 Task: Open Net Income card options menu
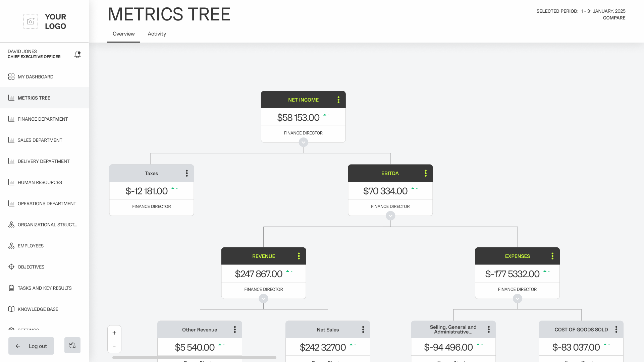tap(338, 100)
